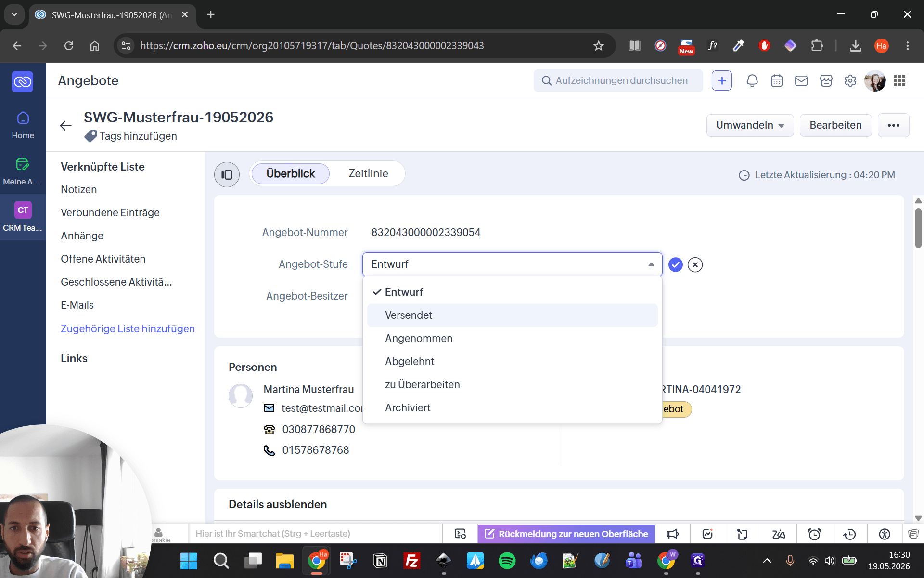The height and width of the screenshot is (578, 924).
Task: Open Spotify from the Windows taskbar
Action: (507, 561)
